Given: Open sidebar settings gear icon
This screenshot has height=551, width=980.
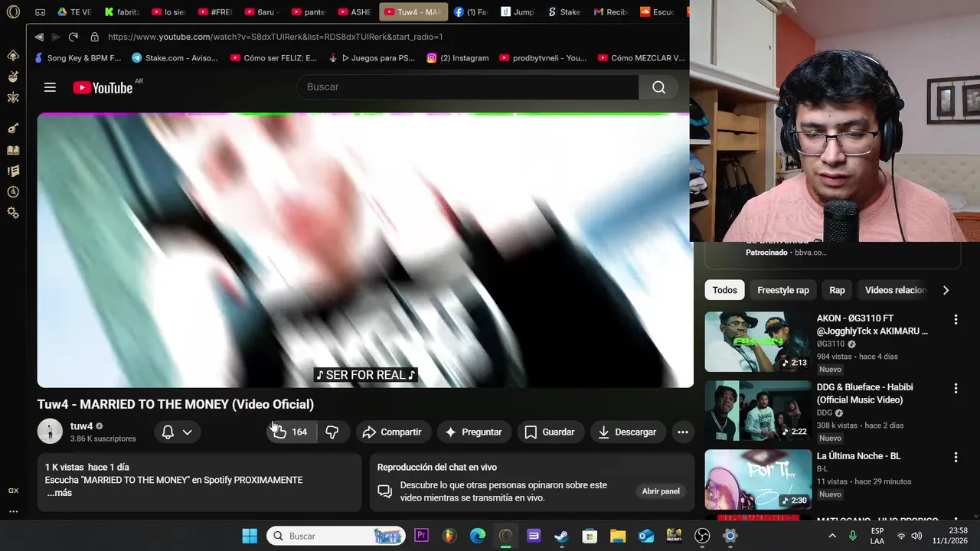Looking at the screenshot, I should click(x=13, y=213).
